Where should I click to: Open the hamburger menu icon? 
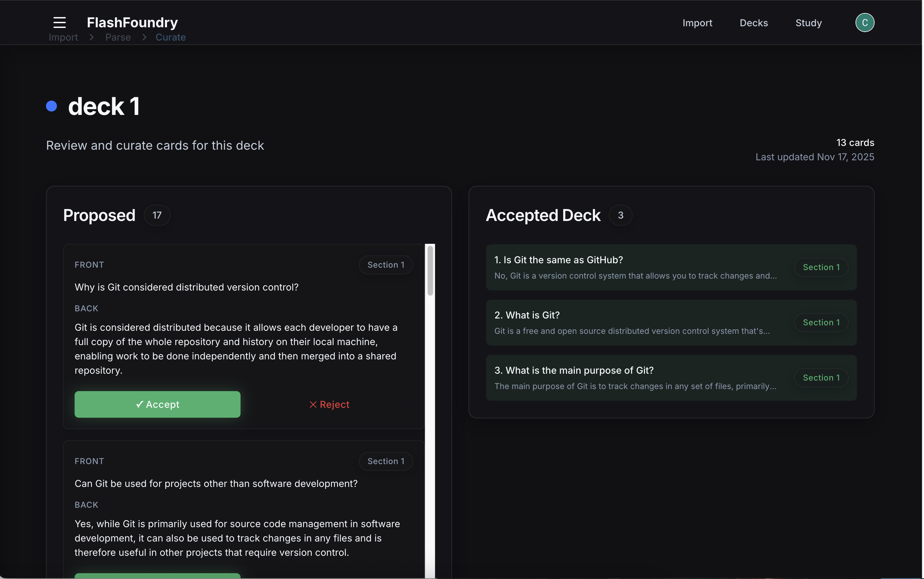59,23
